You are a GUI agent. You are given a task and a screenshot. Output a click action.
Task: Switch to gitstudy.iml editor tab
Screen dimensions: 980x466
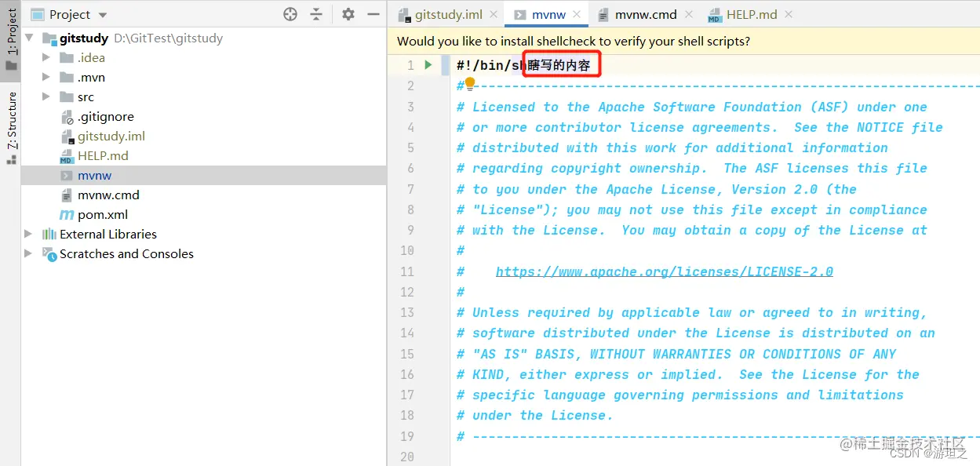(x=448, y=14)
